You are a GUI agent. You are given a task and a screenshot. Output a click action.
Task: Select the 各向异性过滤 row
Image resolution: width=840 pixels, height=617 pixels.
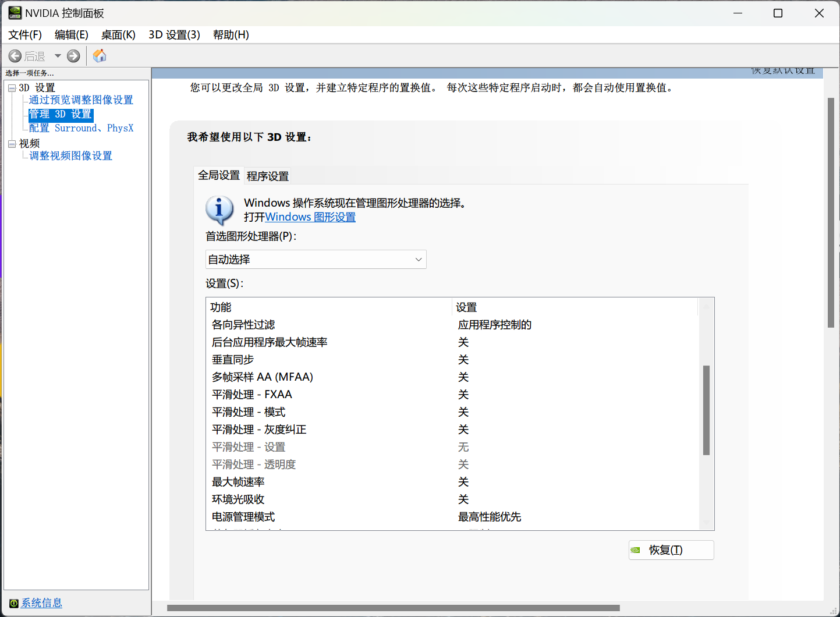click(452, 325)
